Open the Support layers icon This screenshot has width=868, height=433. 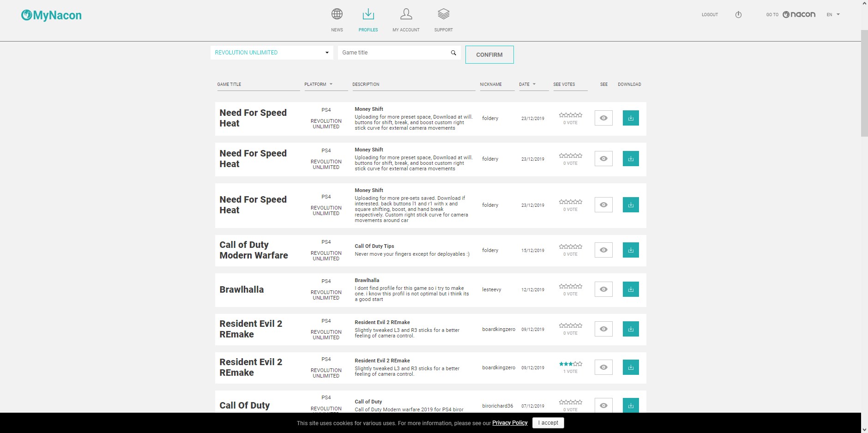443,14
